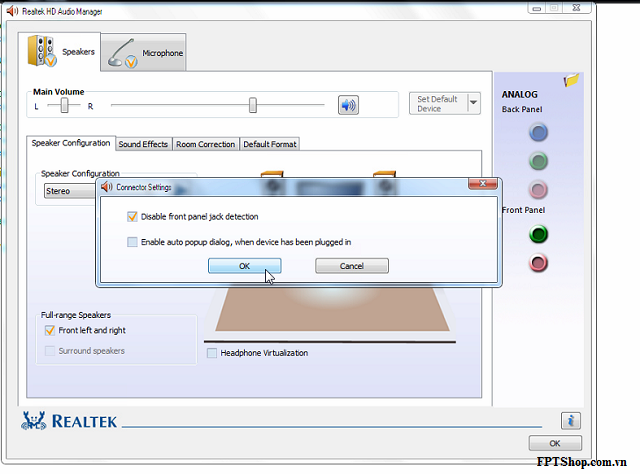Select the pink back panel jack

tap(538, 189)
